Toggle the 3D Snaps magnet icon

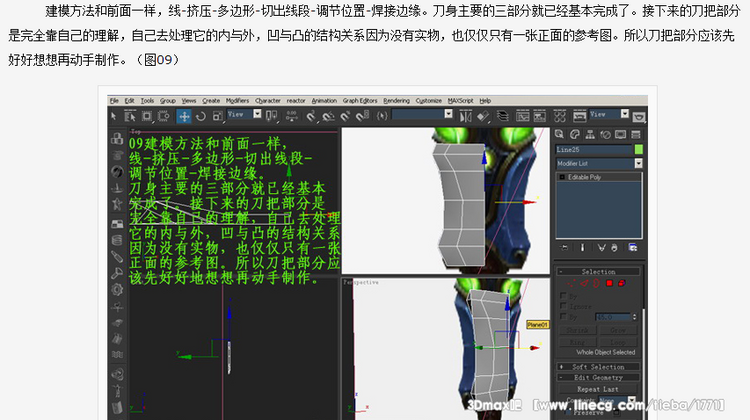click(311, 116)
